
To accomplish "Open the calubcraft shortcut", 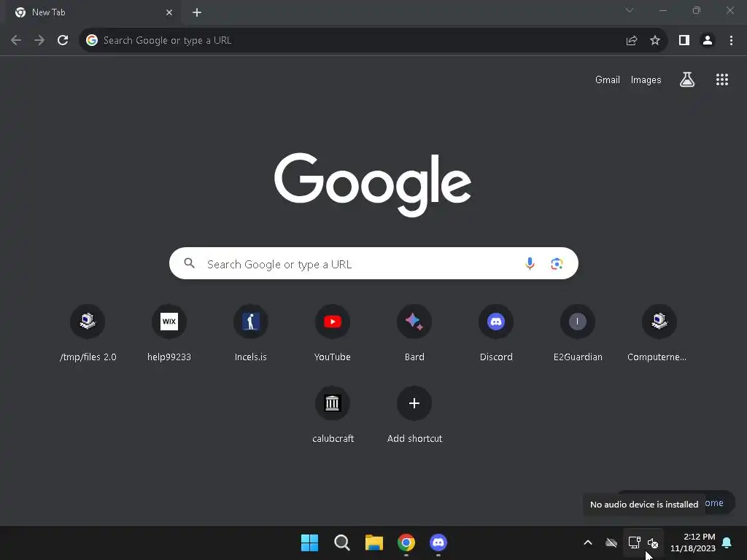I will pos(333,415).
